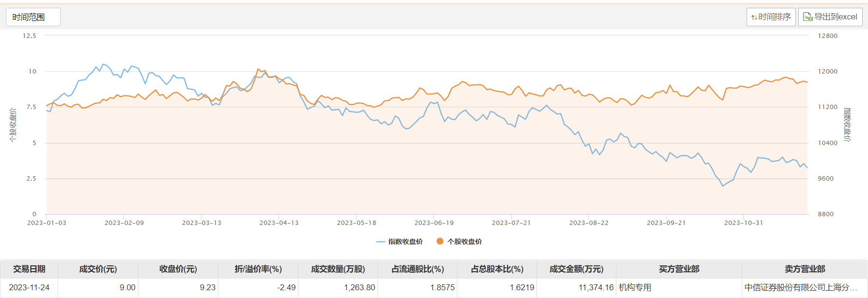Image resolution: width=868 pixels, height=298 pixels.
Task: Click the 成交数量(万股) column header
Action: (x=338, y=269)
